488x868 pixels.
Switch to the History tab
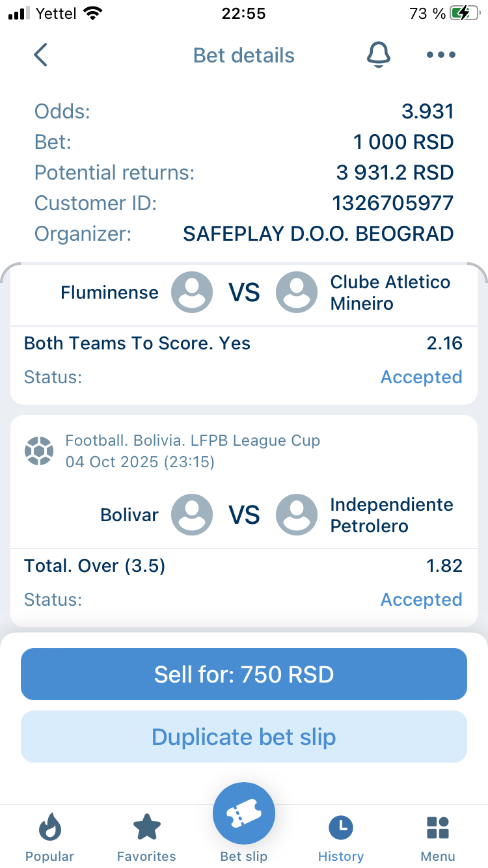tap(341, 838)
